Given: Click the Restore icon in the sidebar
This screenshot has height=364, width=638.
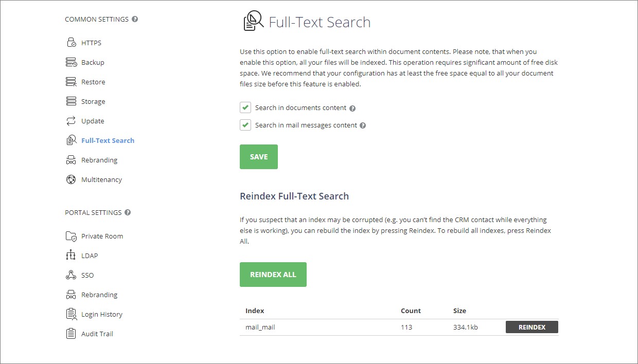Looking at the screenshot, I should click(72, 81).
